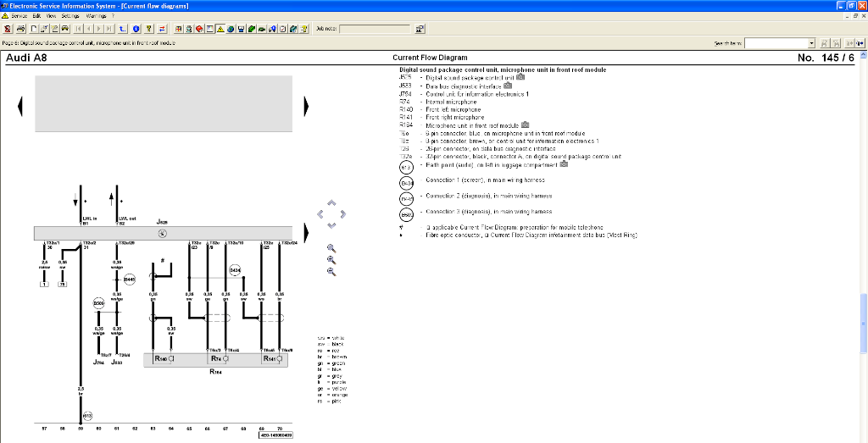Click the yellow warning triangle toolbar icon
The image size is (868, 443).
coord(219,28)
